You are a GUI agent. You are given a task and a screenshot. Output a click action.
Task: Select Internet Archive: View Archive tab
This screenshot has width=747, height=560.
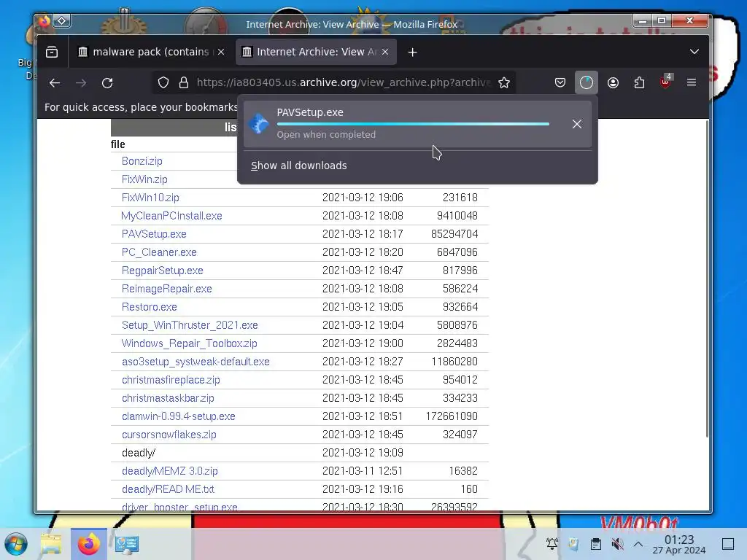click(314, 52)
